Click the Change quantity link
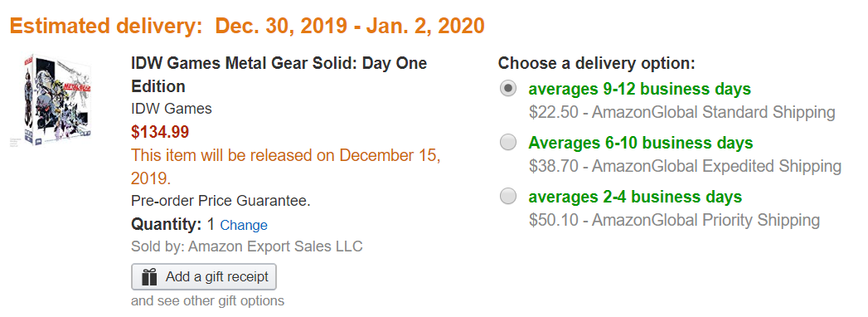Image resolution: width=868 pixels, height=317 pixels. [x=244, y=226]
